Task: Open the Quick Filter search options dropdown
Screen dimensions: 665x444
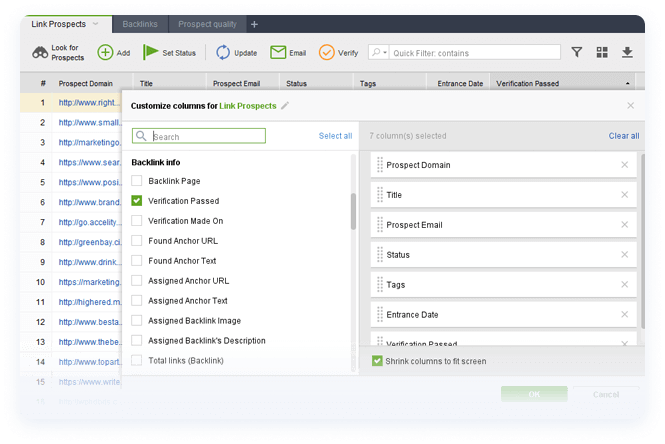Action: (379, 53)
